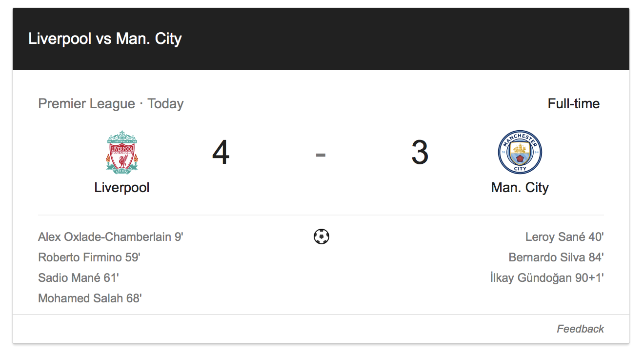Click Liverpool's score of 4
Image resolution: width=644 pixels, height=355 pixels.
(x=221, y=152)
